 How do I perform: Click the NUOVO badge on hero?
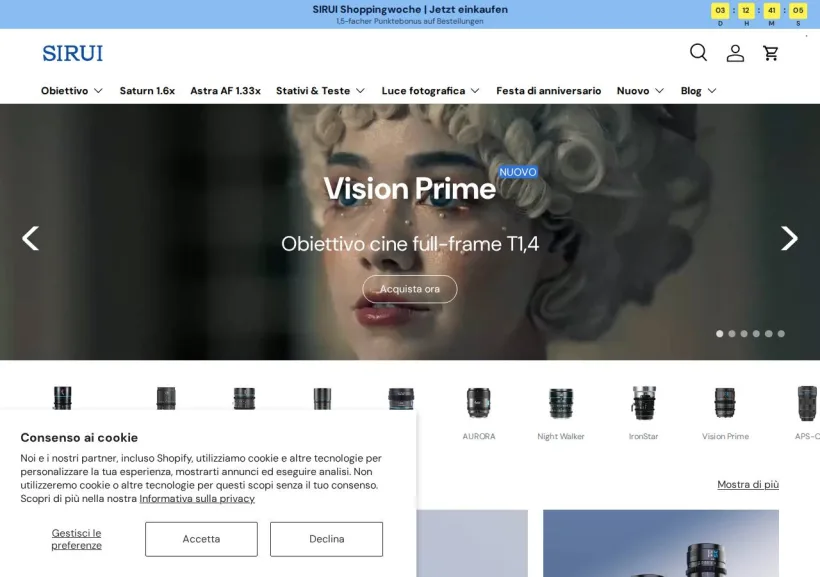click(x=518, y=172)
